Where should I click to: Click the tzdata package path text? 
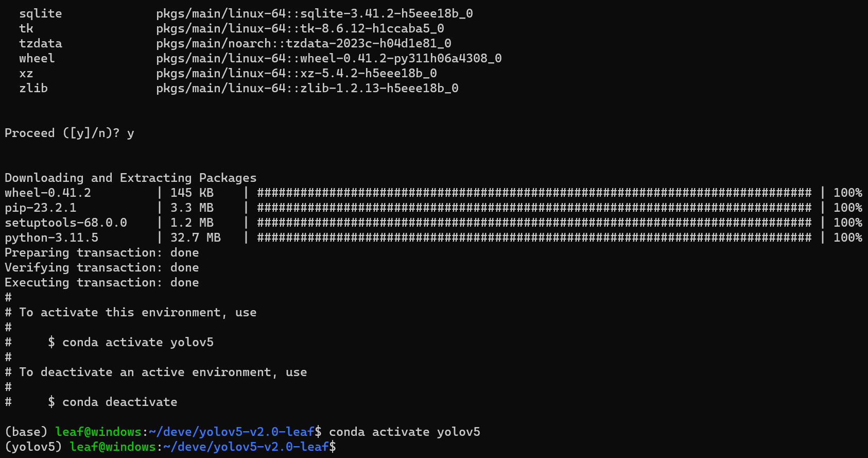tap(304, 43)
